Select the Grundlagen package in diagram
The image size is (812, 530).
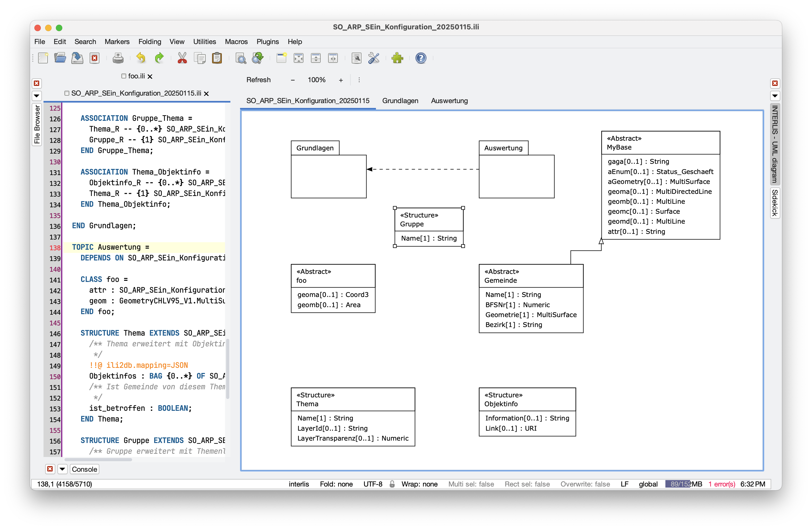pos(329,169)
